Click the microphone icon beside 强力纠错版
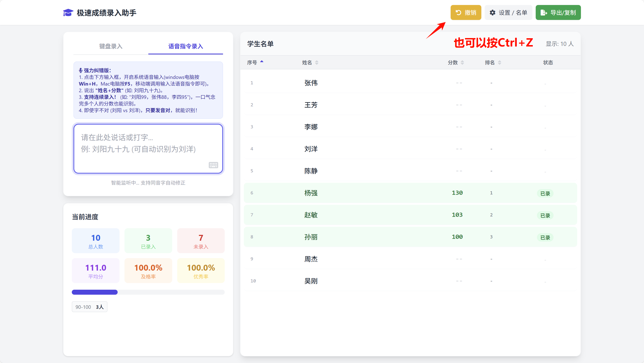 80,71
